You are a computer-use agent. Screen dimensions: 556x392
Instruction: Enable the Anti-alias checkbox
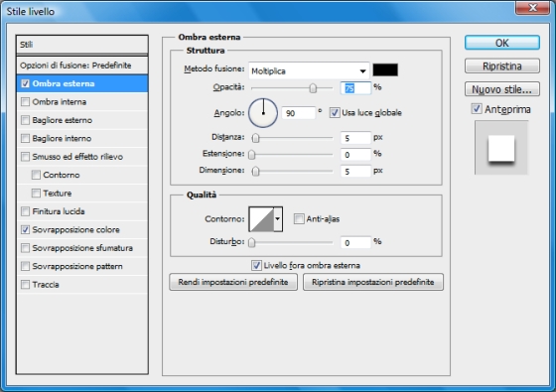[299, 219]
